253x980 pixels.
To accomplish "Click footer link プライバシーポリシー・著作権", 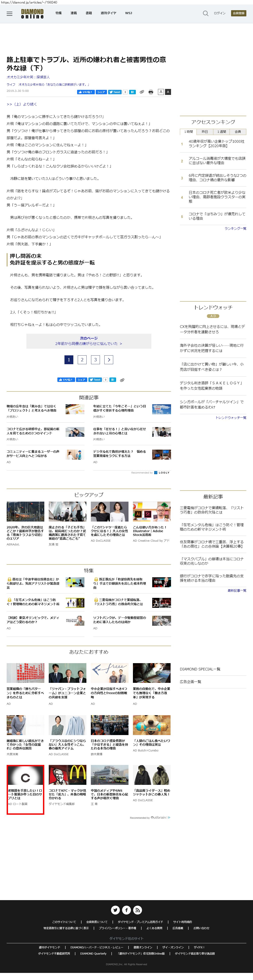I will pyautogui.click(x=117, y=928).
